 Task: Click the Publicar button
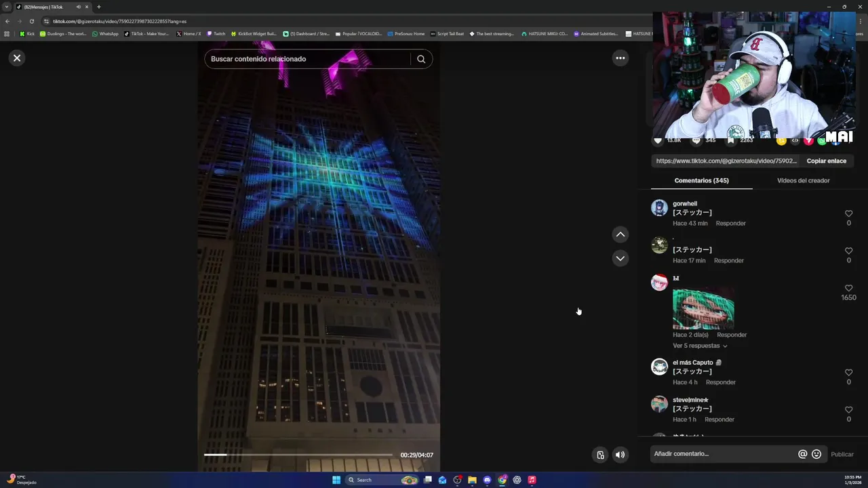coord(842,455)
